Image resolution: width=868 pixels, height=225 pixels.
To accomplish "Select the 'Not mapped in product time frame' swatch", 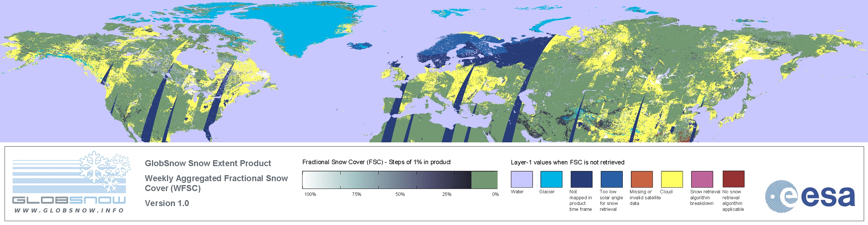I will 581,179.
